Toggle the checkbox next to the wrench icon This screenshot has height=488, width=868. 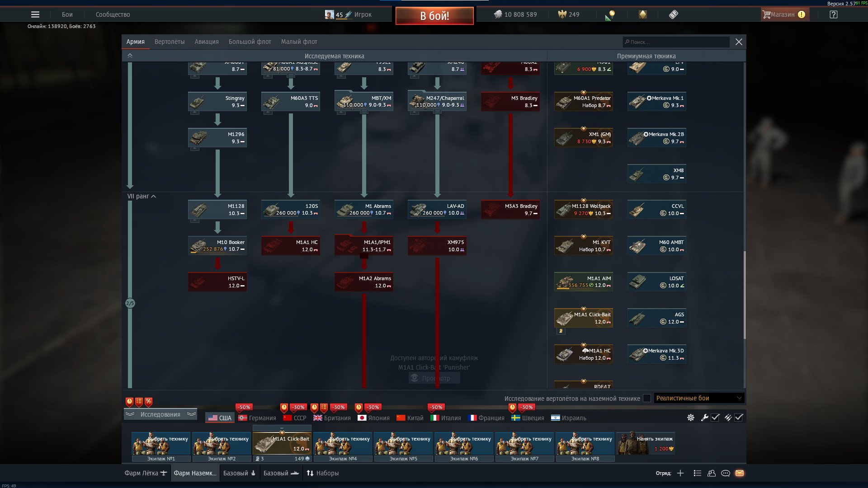click(715, 418)
